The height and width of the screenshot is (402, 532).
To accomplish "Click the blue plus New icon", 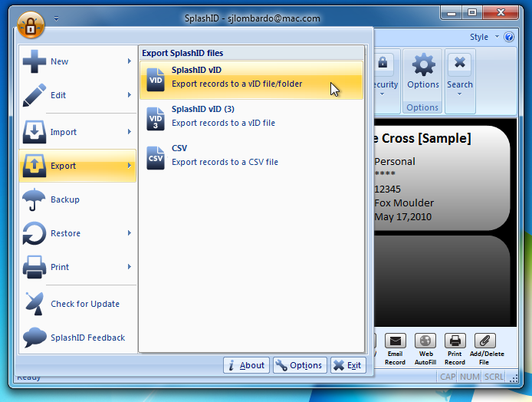I will click(34, 61).
